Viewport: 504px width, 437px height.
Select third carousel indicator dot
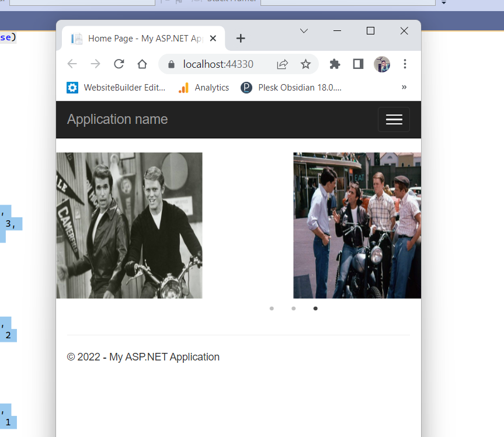point(315,308)
